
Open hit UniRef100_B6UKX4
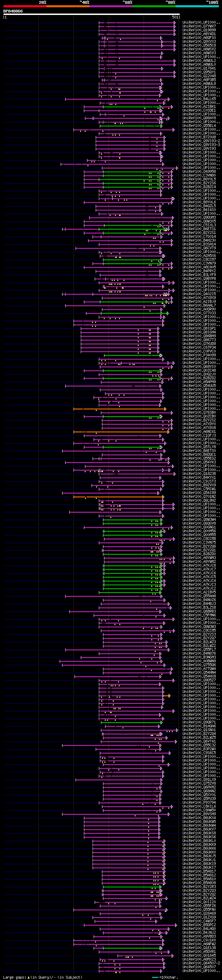tap(199, 818)
